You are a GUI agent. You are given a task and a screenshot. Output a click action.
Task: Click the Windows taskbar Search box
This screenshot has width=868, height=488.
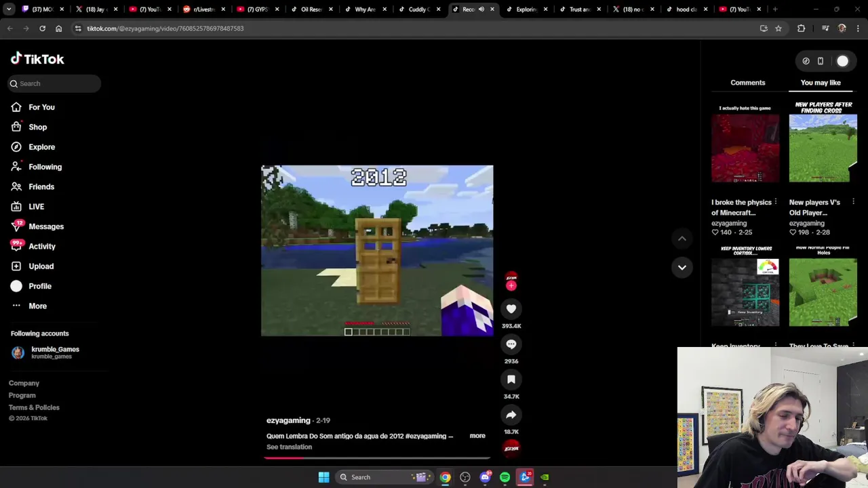[x=384, y=477]
